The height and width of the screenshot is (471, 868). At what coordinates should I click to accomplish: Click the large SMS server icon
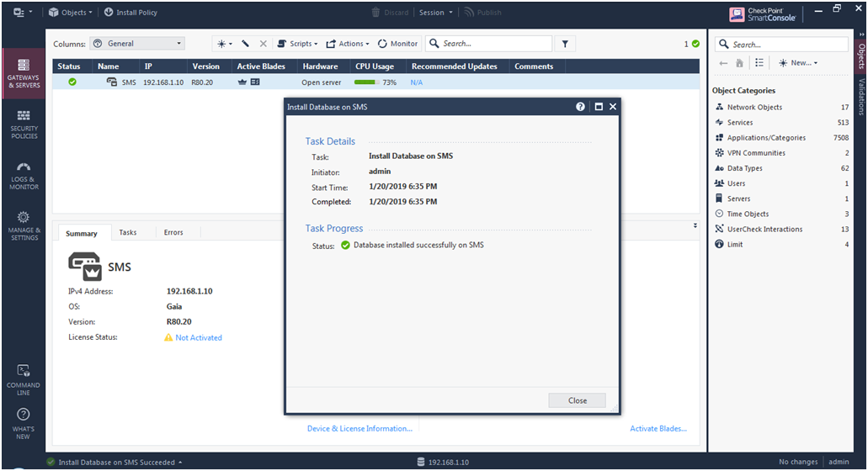[85, 267]
